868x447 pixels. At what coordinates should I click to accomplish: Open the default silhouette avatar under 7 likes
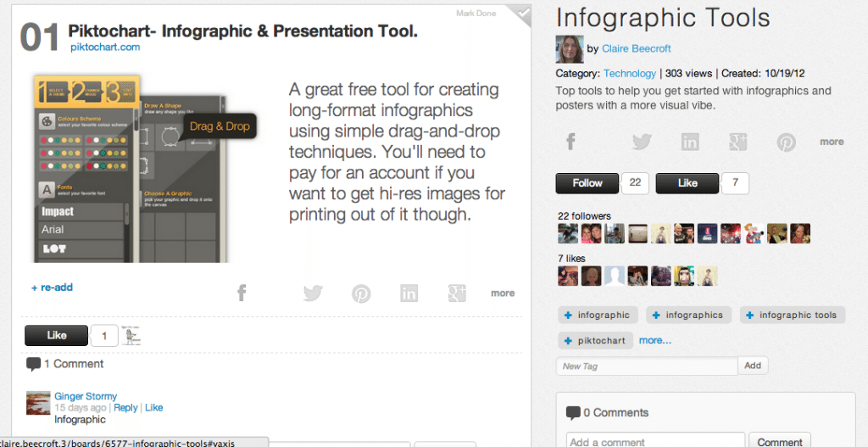pos(615,276)
